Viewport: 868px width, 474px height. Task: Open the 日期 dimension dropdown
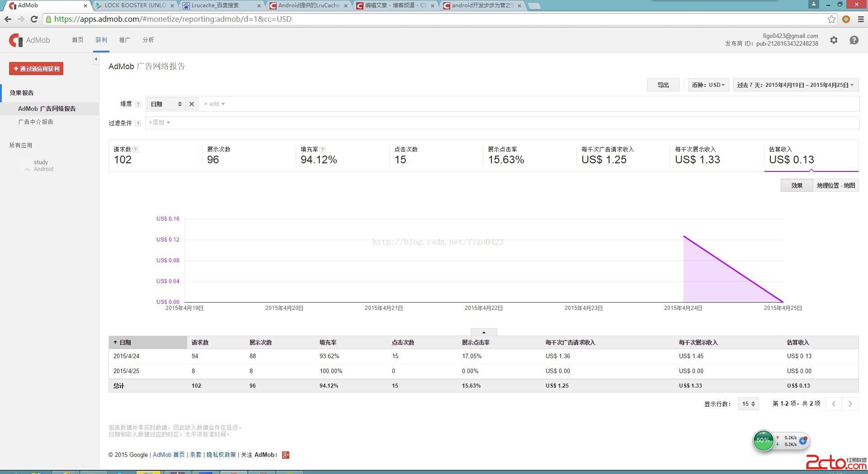pyautogui.click(x=166, y=104)
